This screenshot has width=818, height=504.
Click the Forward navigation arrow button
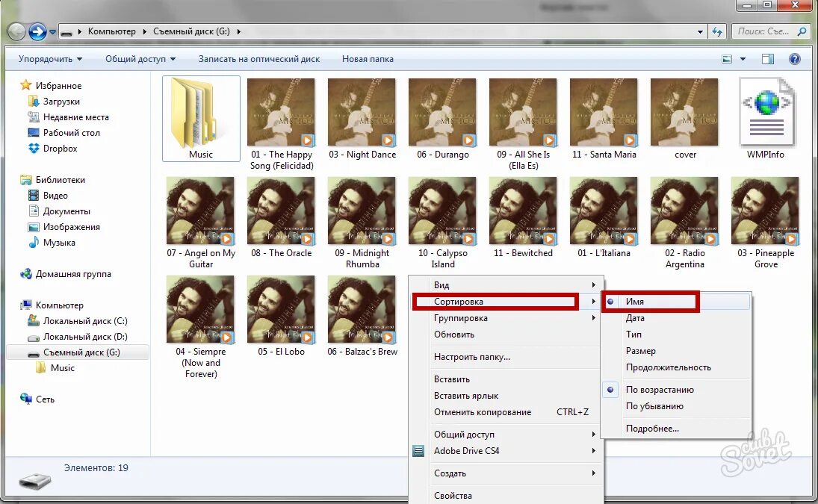(37, 32)
